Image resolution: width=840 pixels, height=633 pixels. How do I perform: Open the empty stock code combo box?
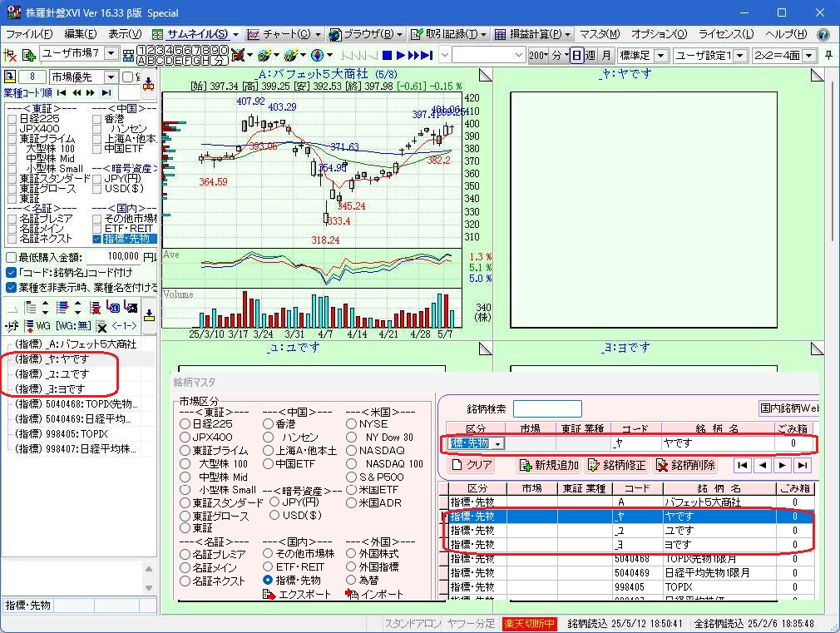(518, 55)
